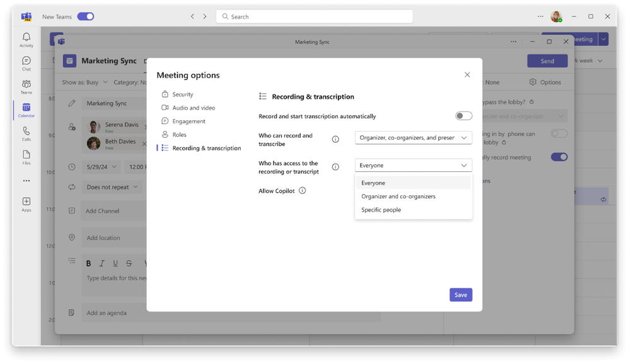This screenshot has height=364, width=629.
Task: Open the Activity panel in Teams sidebar
Action: tap(26, 38)
